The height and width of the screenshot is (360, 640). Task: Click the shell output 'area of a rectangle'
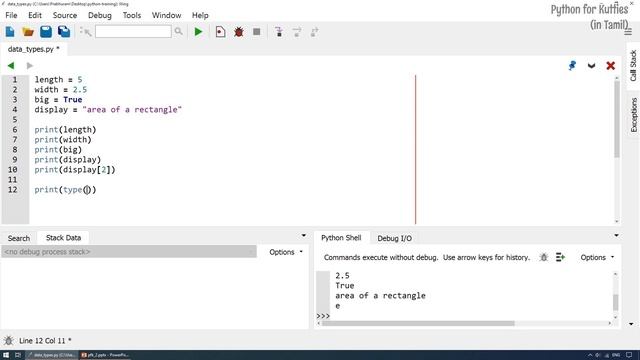coord(380,296)
